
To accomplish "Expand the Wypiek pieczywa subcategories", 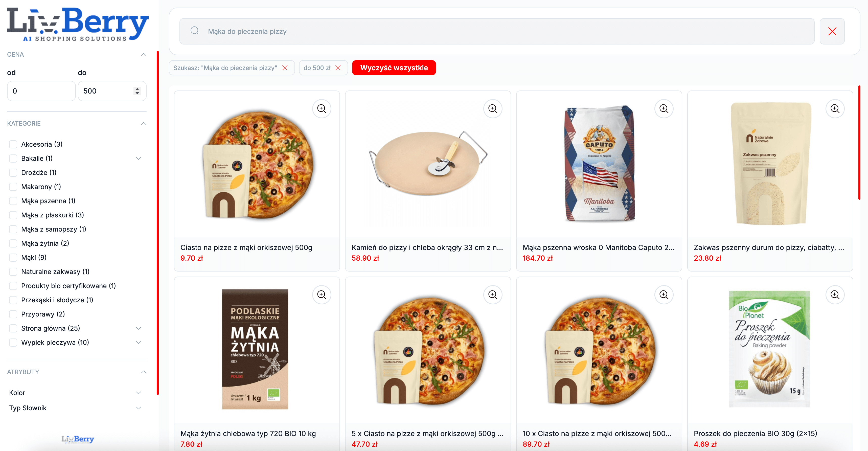I will (x=138, y=343).
